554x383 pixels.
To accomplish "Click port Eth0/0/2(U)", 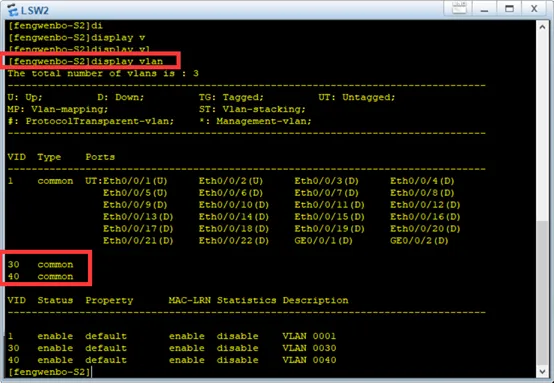I will (231, 181).
